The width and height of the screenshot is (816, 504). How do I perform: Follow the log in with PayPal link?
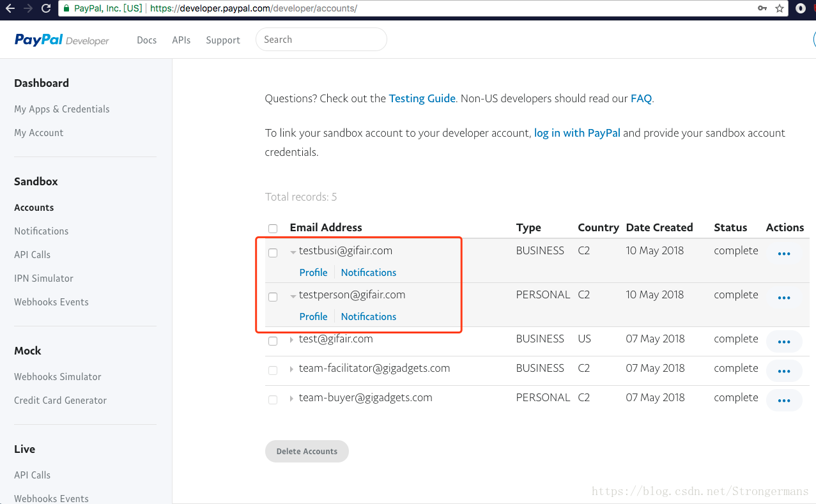pos(577,133)
